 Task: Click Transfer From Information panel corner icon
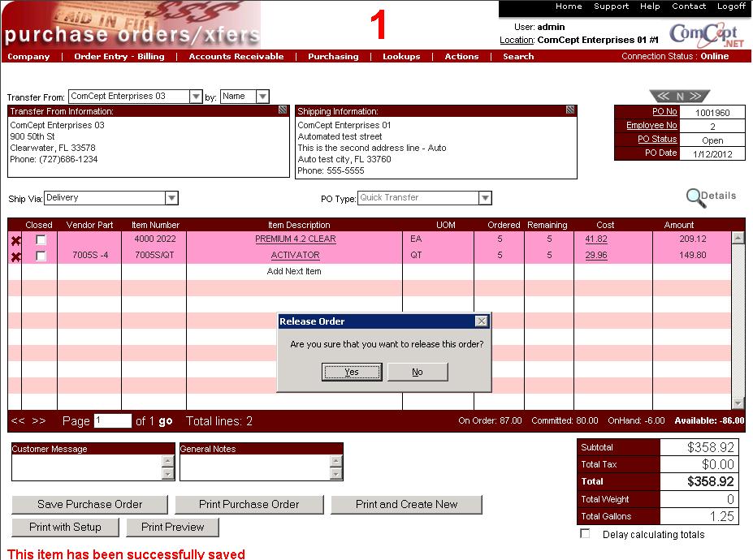pos(283,110)
